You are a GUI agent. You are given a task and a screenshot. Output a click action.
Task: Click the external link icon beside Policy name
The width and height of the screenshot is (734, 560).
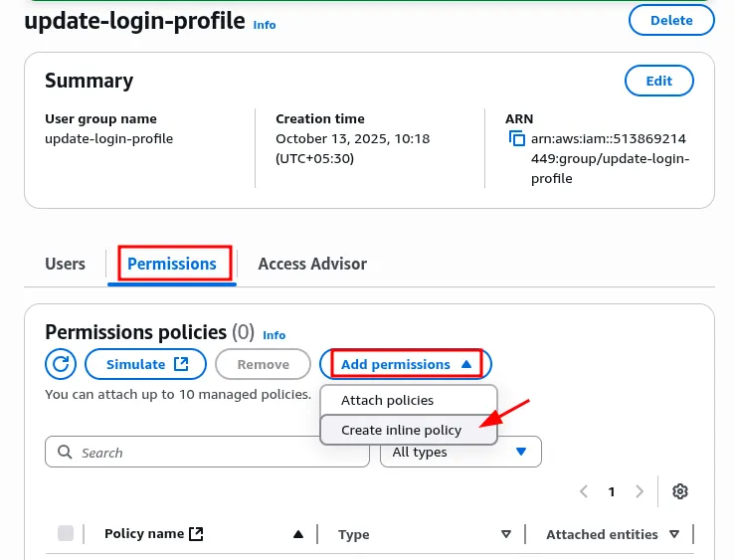tap(196, 534)
